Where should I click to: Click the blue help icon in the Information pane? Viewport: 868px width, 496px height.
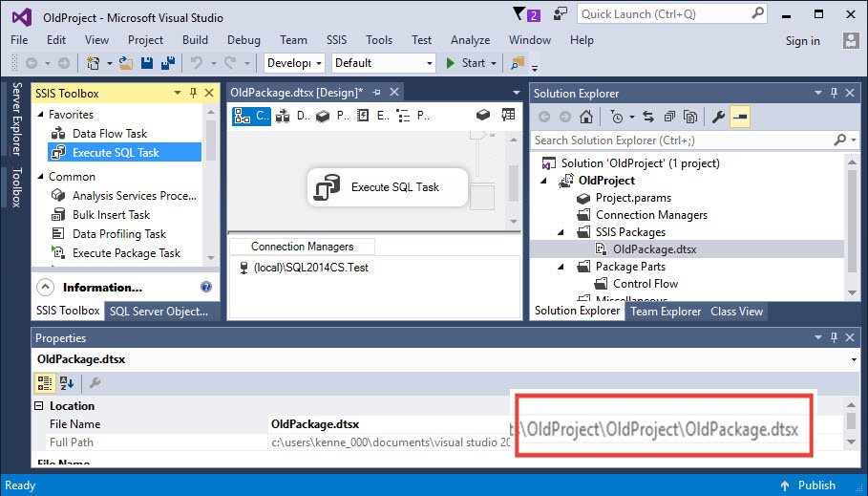pyautogui.click(x=206, y=287)
